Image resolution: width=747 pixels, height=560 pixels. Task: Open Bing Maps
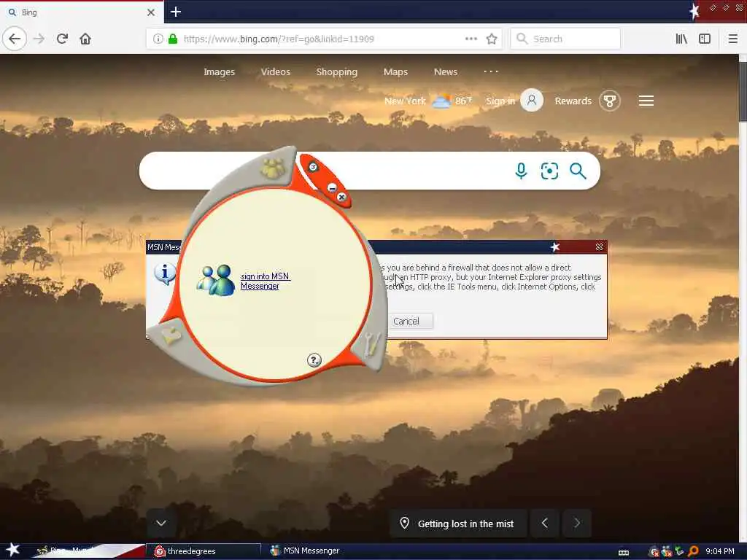(x=395, y=72)
